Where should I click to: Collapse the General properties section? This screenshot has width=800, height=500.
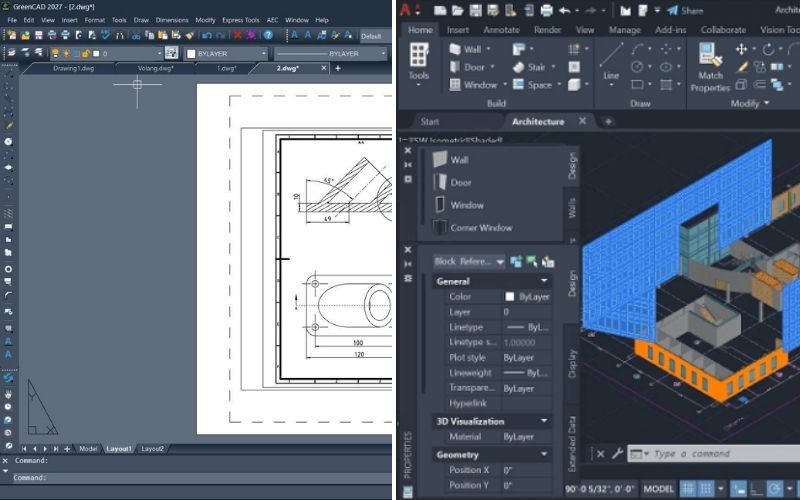544,281
